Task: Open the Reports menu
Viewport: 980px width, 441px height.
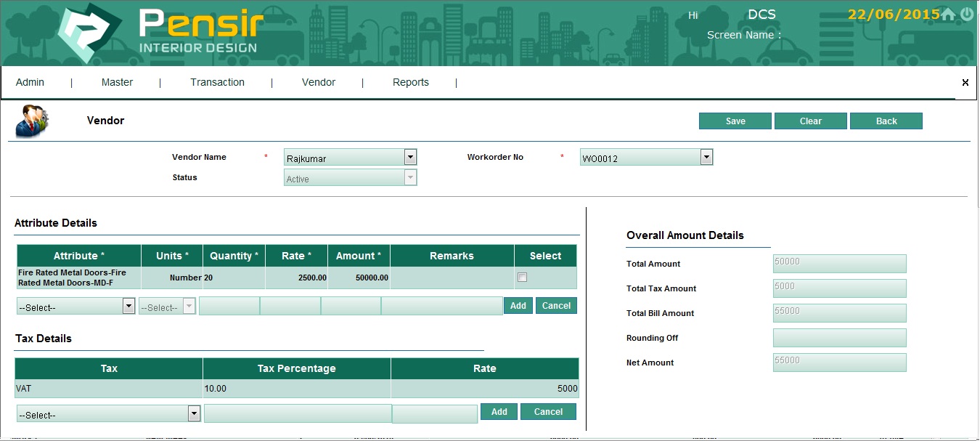Action: 411,83
